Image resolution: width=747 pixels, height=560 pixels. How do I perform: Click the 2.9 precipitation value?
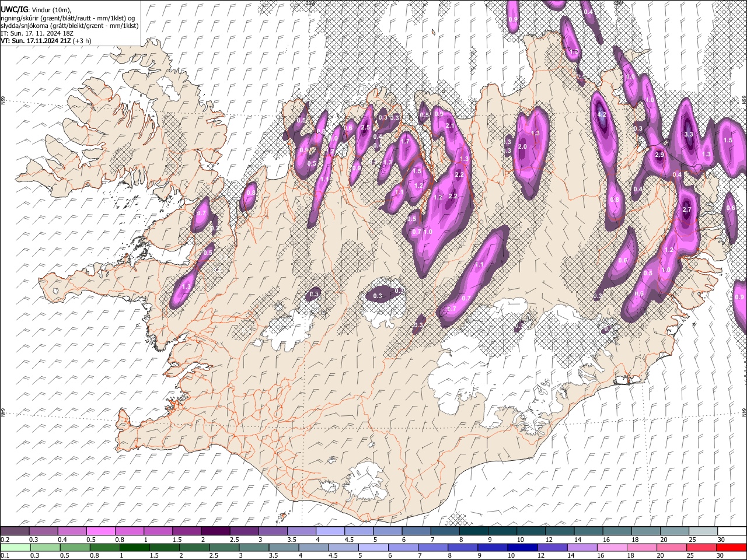click(x=659, y=155)
